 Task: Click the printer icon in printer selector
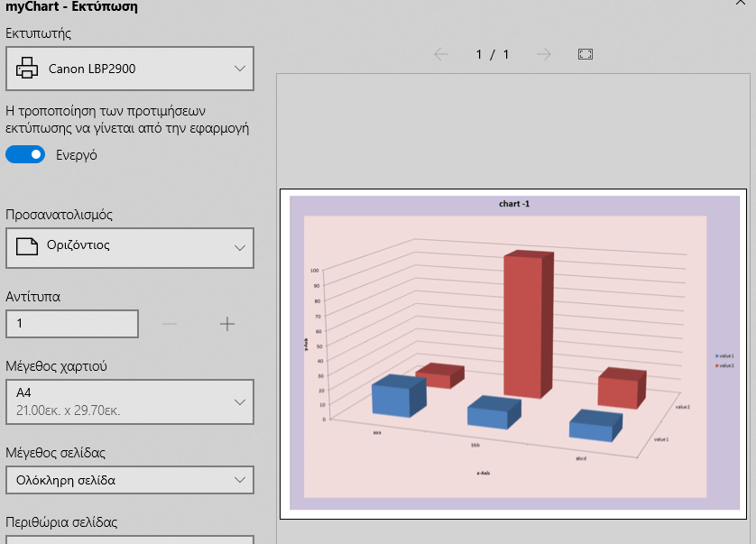27,68
